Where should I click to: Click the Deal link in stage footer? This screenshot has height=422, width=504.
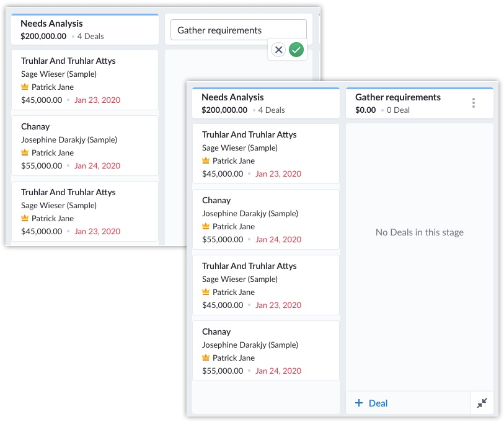click(378, 403)
